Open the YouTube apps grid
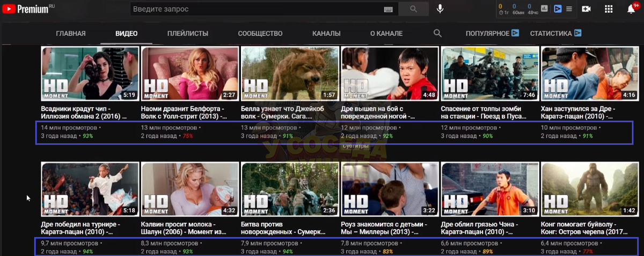The width and height of the screenshot is (644, 256). (x=609, y=9)
